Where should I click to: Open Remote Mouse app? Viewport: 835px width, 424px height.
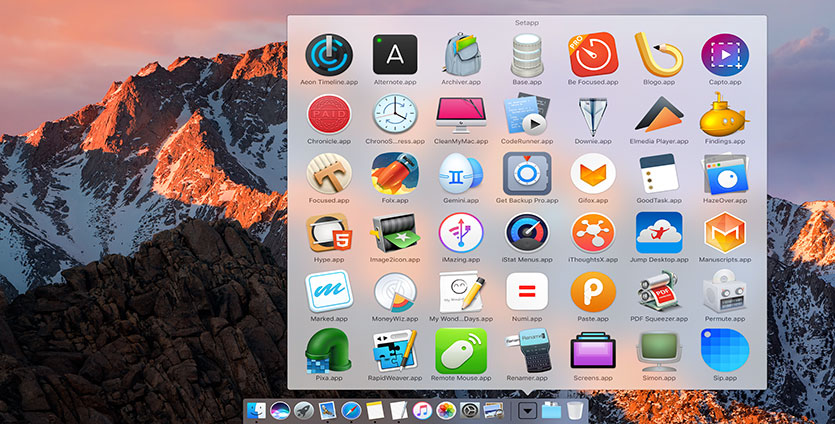461,351
